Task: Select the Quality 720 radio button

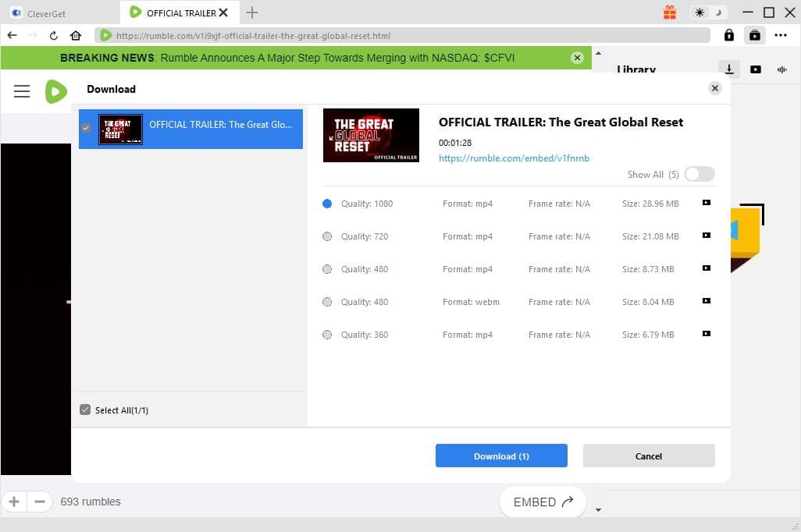Action: (x=327, y=236)
